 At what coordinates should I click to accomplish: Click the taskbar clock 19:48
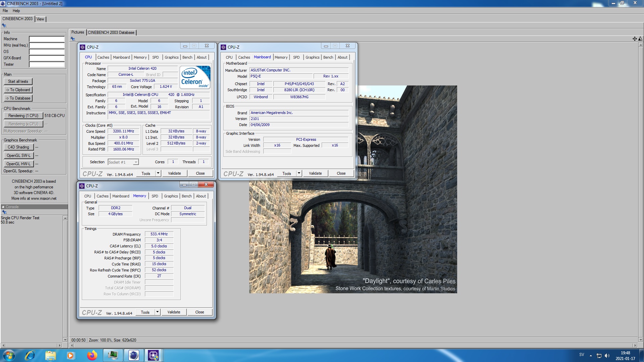(625, 353)
